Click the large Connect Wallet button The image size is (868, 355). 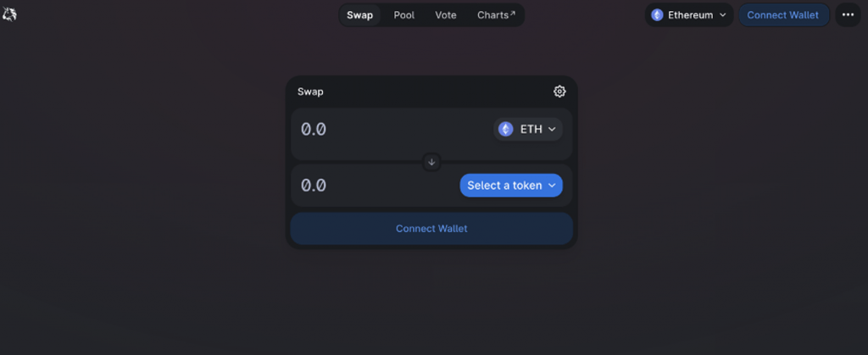tap(431, 229)
